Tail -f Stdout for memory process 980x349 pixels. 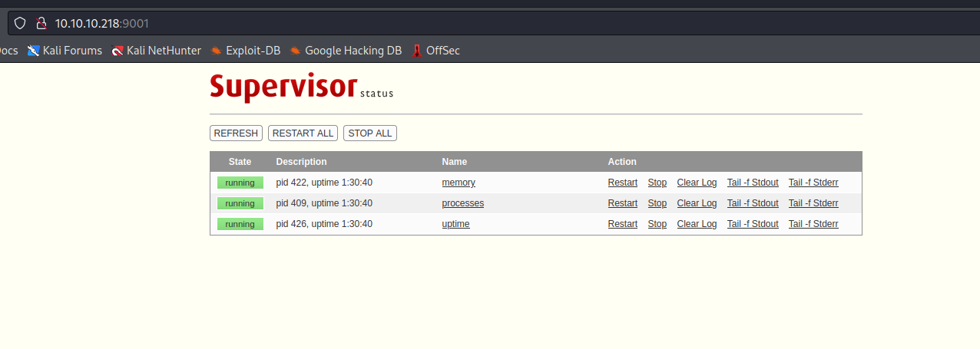[x=753, y=183]
